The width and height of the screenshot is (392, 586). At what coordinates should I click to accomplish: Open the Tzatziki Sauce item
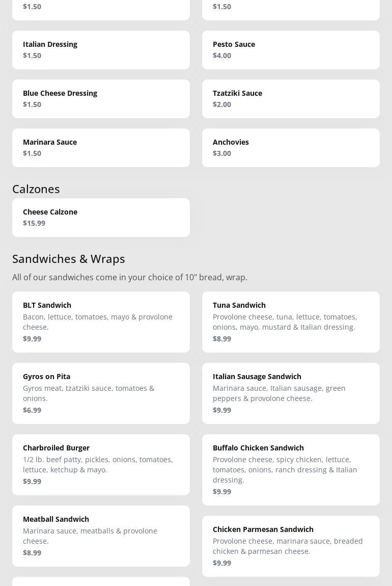(x=291, y=99)
